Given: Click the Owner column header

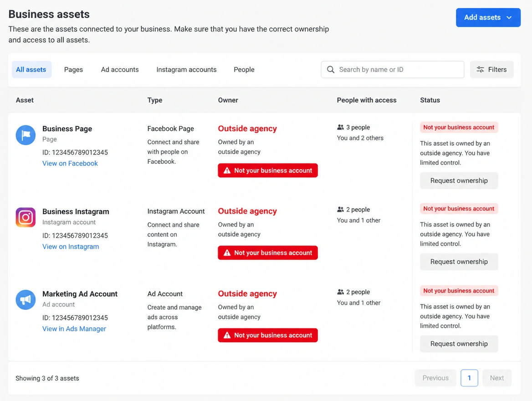Looking at the screenshot, I should point(228,100).
